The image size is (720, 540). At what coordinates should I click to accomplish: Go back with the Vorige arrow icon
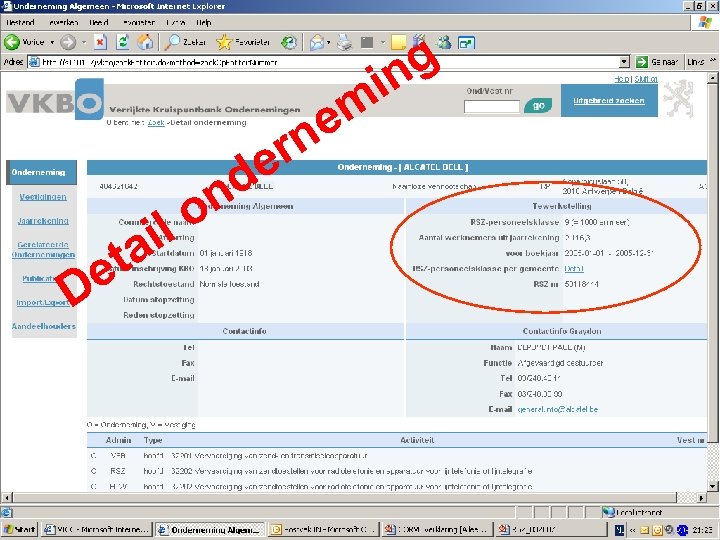point(11,42)
